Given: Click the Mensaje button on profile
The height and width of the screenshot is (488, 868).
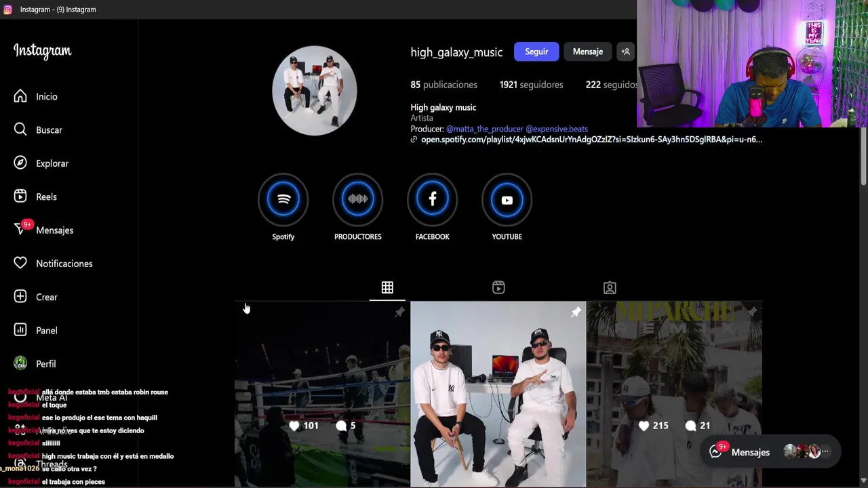Looking at the screenshot, I should point(587,52).
